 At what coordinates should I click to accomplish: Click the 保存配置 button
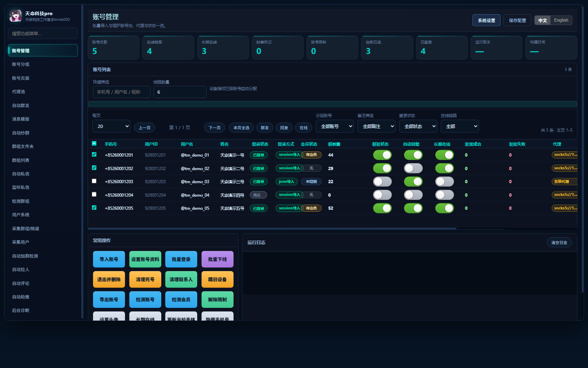(517, 20)
